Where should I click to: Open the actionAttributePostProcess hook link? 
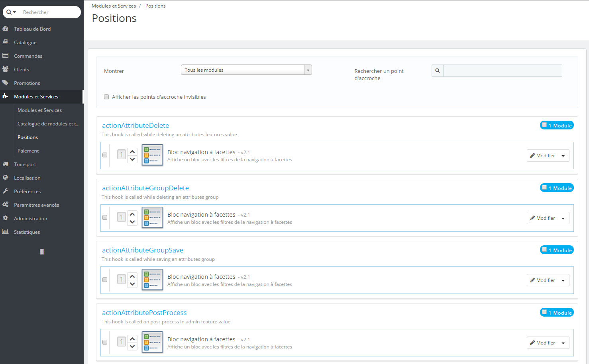144,313
